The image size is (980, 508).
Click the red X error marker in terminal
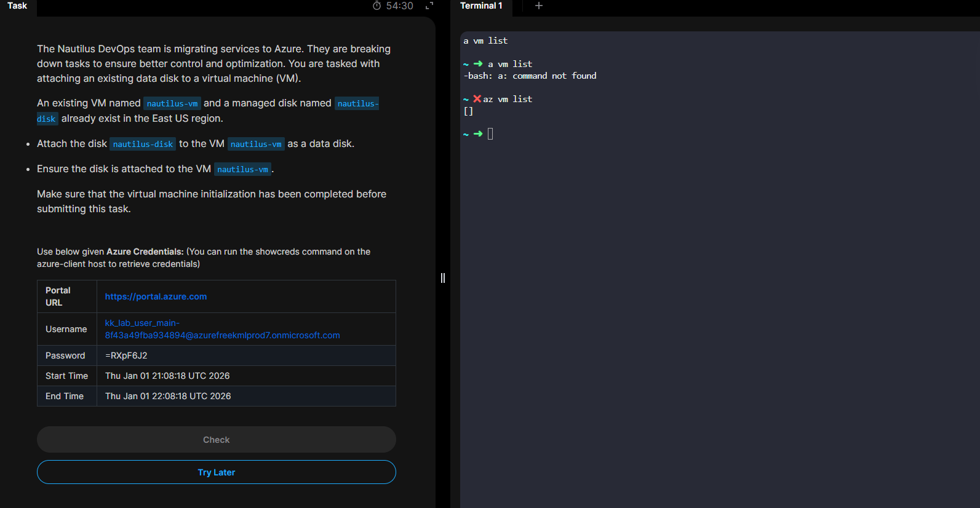click(477, 99)
